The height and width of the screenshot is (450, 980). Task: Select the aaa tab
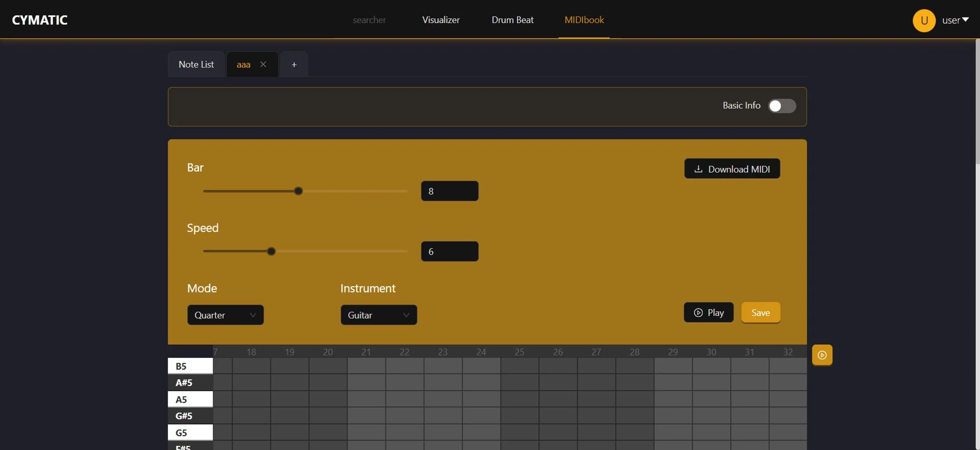(243, 65)
